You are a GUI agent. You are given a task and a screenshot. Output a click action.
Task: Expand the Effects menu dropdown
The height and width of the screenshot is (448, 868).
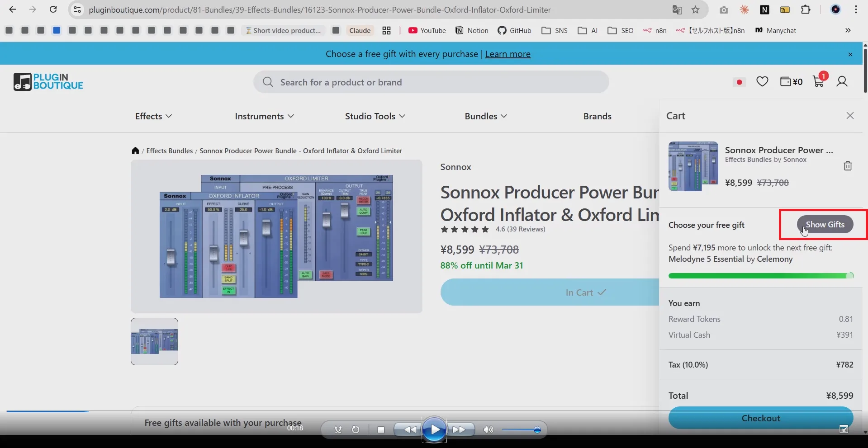[153, 116]
